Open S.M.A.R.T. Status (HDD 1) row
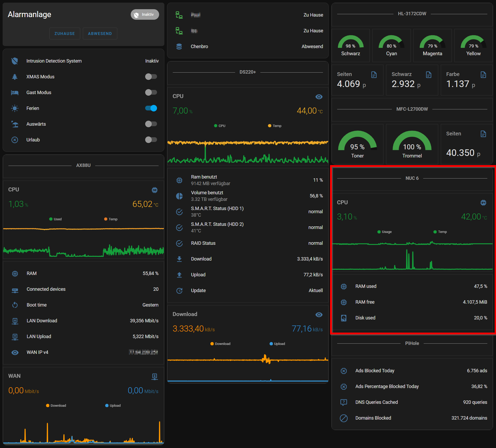496x448 pixels. click(248, 212)
